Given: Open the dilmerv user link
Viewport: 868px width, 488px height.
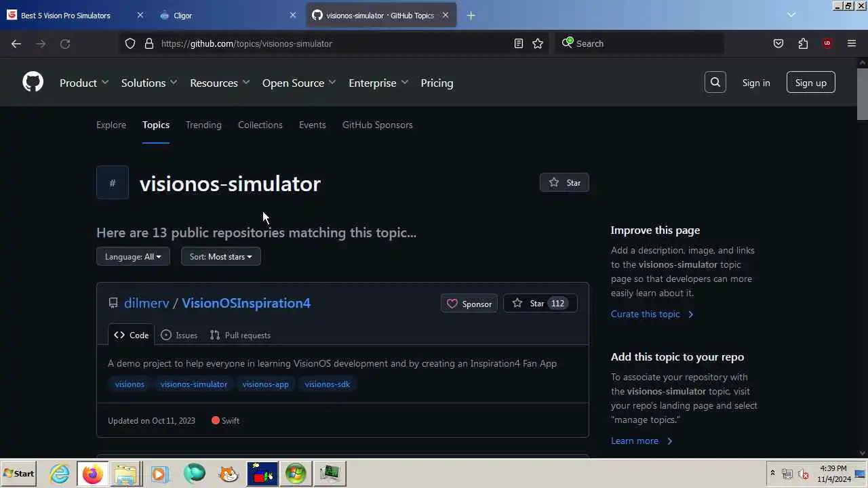Looking at the screenshot, I should 146,303.
